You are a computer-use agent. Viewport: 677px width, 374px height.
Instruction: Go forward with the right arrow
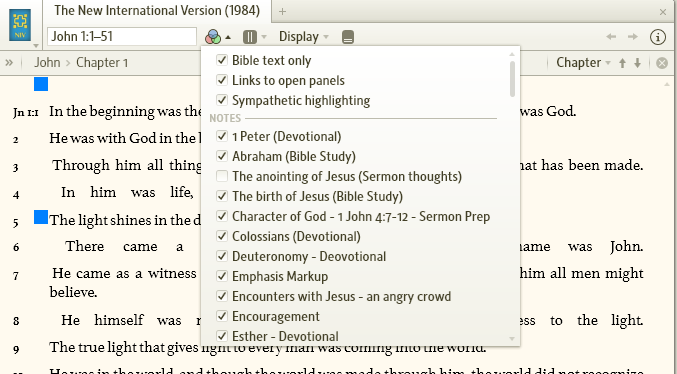point(633,37)
